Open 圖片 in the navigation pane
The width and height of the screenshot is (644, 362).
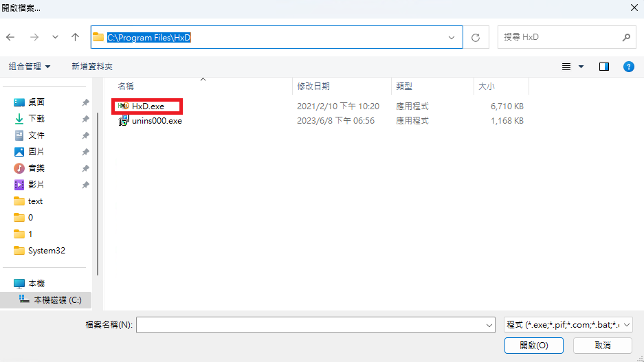pyautogui.click(x=36, y=151)
